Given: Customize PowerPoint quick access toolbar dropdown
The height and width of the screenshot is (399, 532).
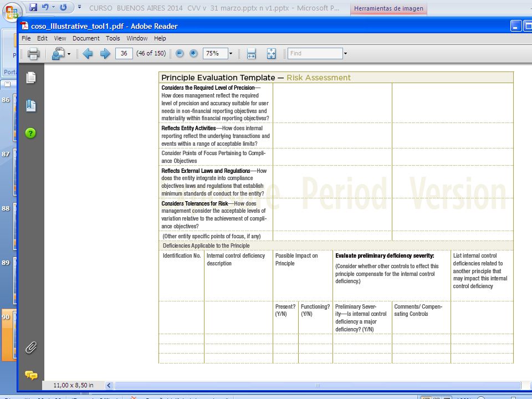Looking at the screenshot, I should [79, 7].
